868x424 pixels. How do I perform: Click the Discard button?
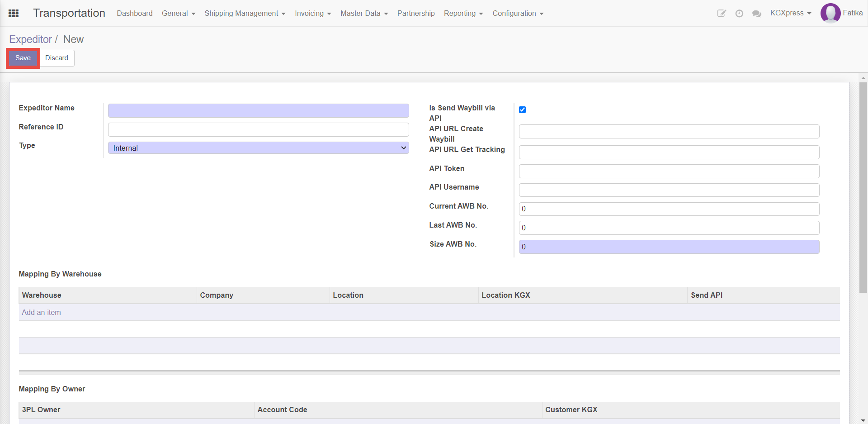tap(57, 58)
